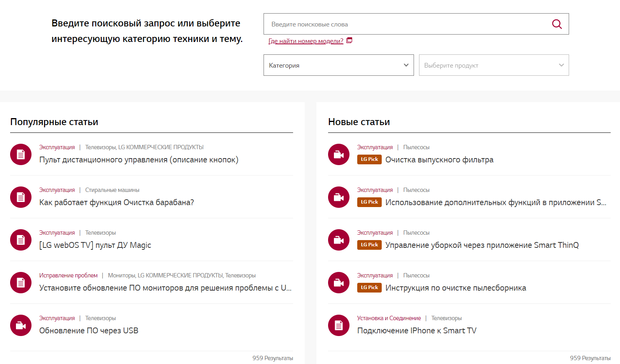Click document icon for remote control article

[x=21, y=155]
